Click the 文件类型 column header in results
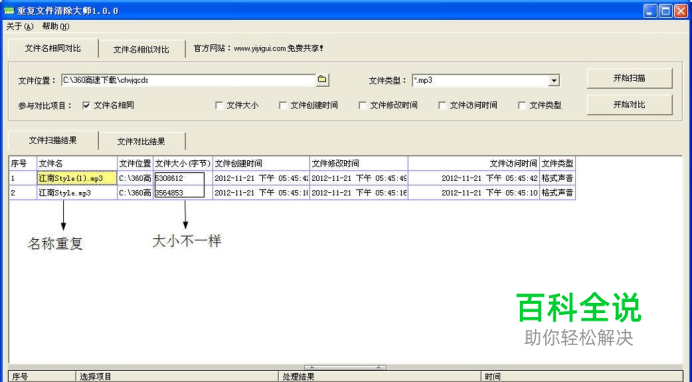 (x=557, y=163)
